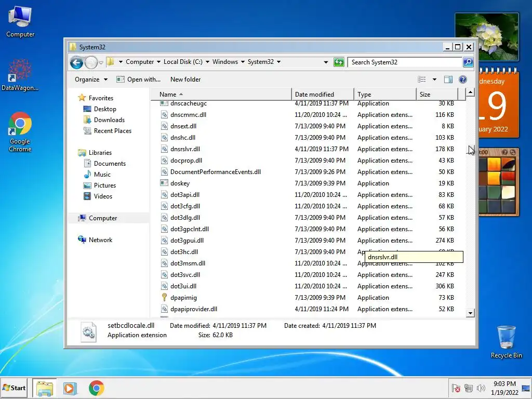Screen dimensions: 532x399
Task: Open the Computer desktop icon
Action: click(20, 22)
